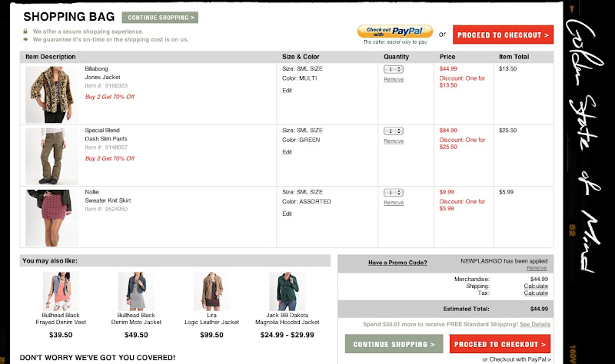615x364 pixels.
Task: Remove the Billabong Jones Jacket from bag
Action: [x=394, y=80]
